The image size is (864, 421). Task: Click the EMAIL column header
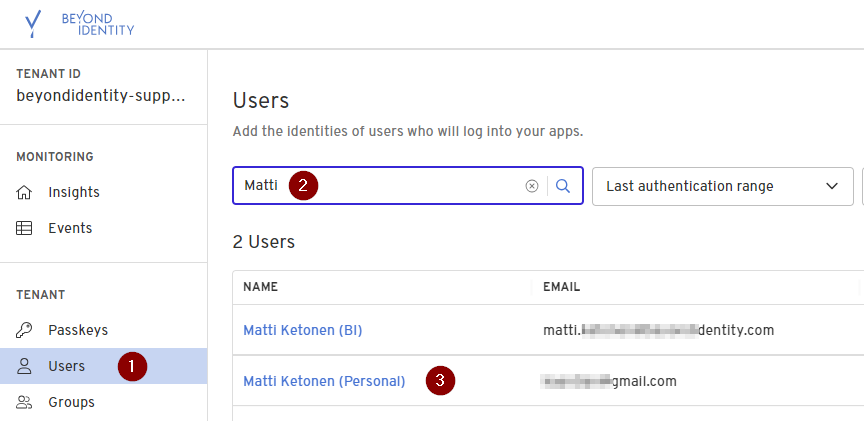pos(561,287)
